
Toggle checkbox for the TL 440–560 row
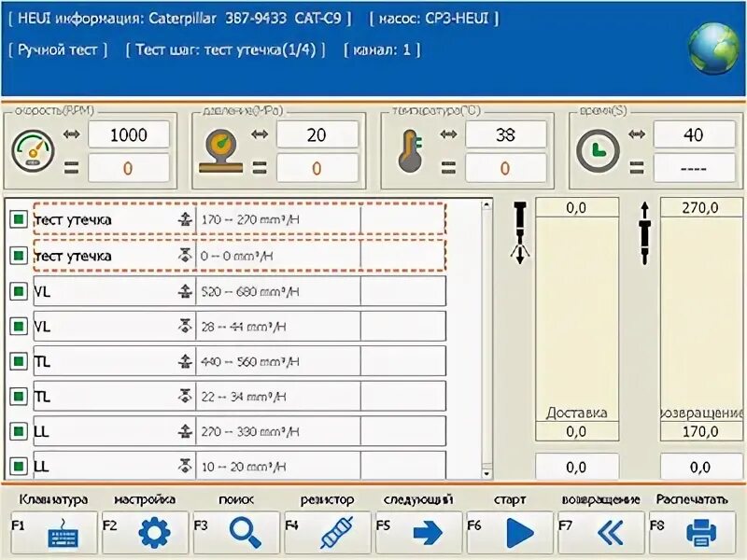[19, 361]
